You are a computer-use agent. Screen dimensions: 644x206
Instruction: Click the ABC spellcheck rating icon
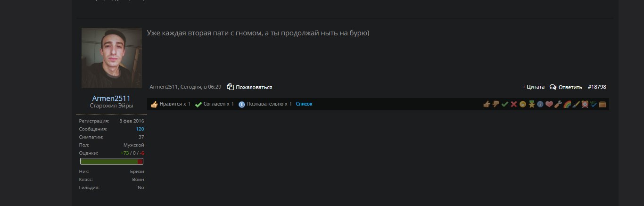(x=594, y=104)
